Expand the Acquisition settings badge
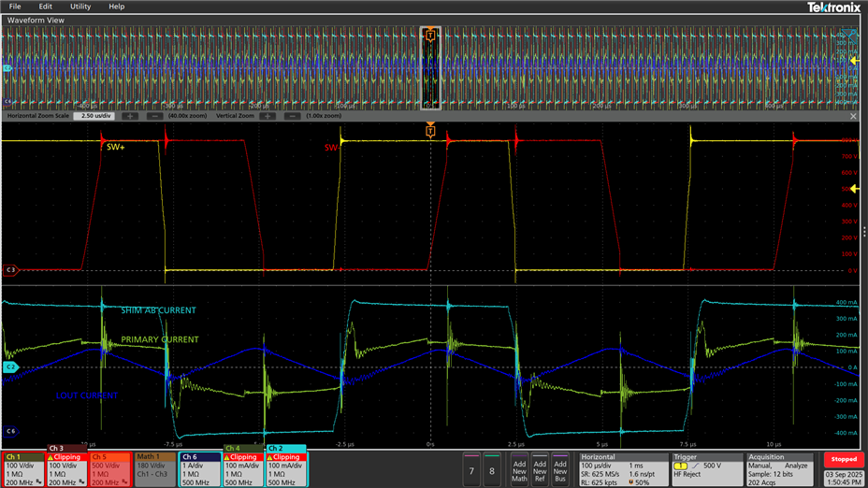 pos(779,469)
